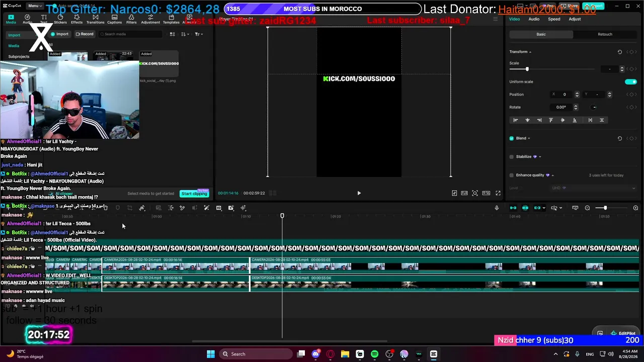Click the Search media field
The height and width of the screenshot is (362, 644).
coord(130,34)
